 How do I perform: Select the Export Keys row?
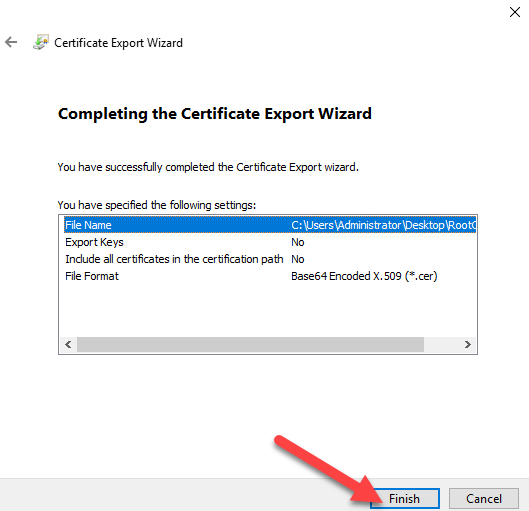pyautogui.click(x=270, y=242)
